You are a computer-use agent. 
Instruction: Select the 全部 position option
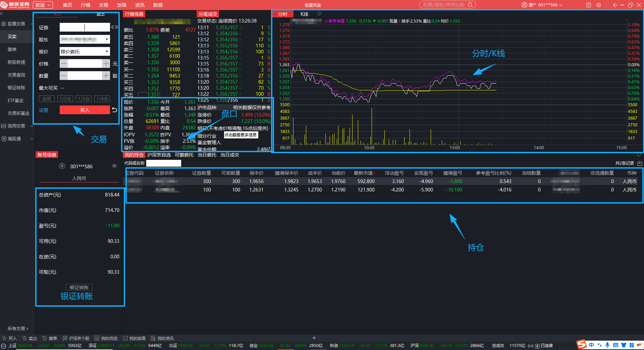(47, 99)
